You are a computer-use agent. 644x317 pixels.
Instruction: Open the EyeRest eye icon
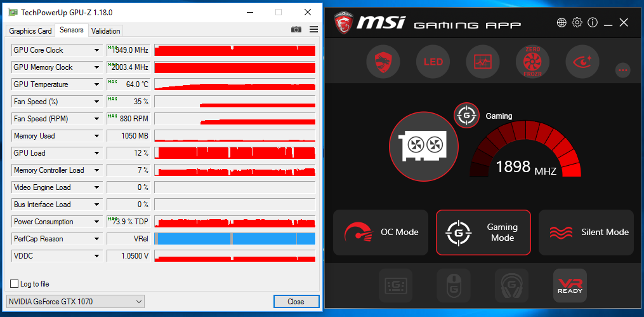[582, 62]
